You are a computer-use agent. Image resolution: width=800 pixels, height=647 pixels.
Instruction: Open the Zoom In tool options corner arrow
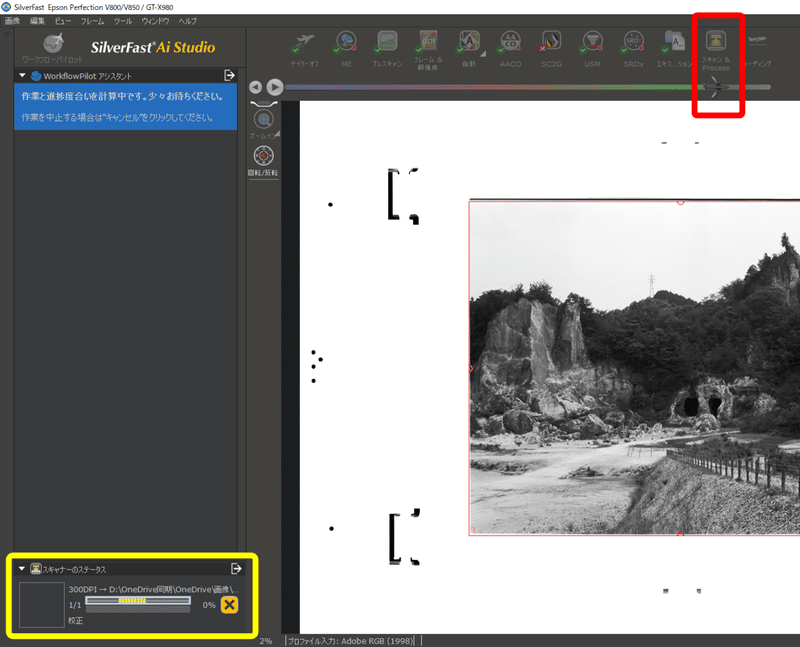click(277, 134)
